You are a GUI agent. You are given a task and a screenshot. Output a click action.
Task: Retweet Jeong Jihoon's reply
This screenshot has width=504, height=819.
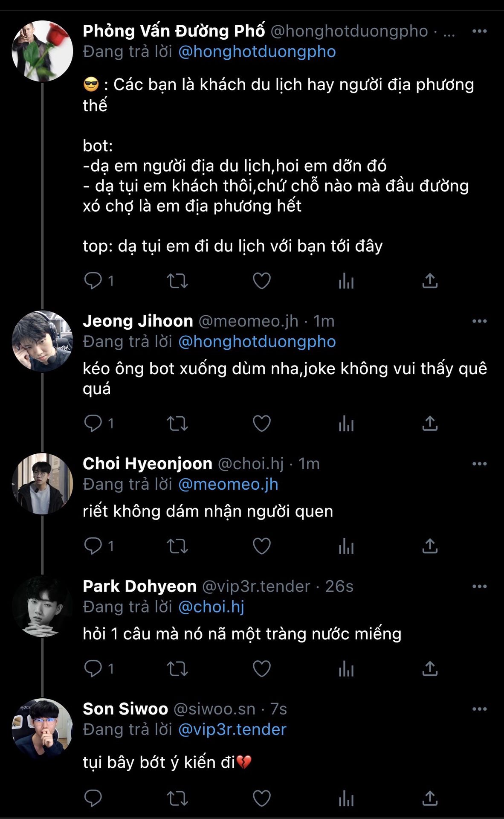click(x=177, y=424)
